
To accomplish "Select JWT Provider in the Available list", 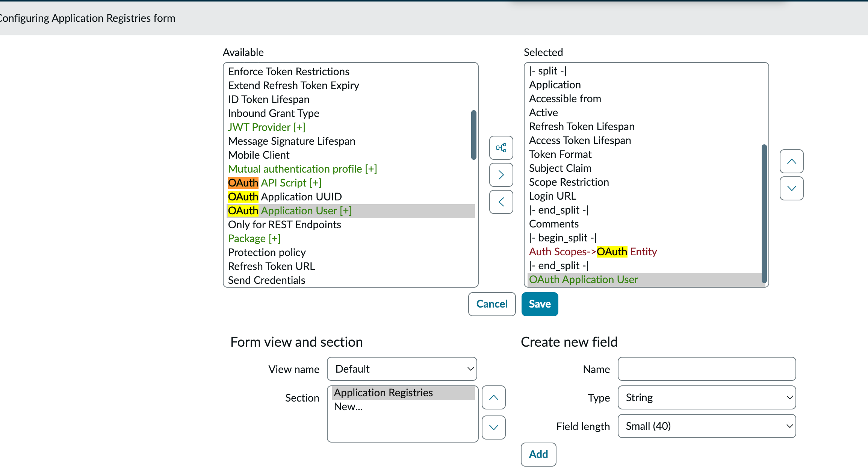I will 267,127.
